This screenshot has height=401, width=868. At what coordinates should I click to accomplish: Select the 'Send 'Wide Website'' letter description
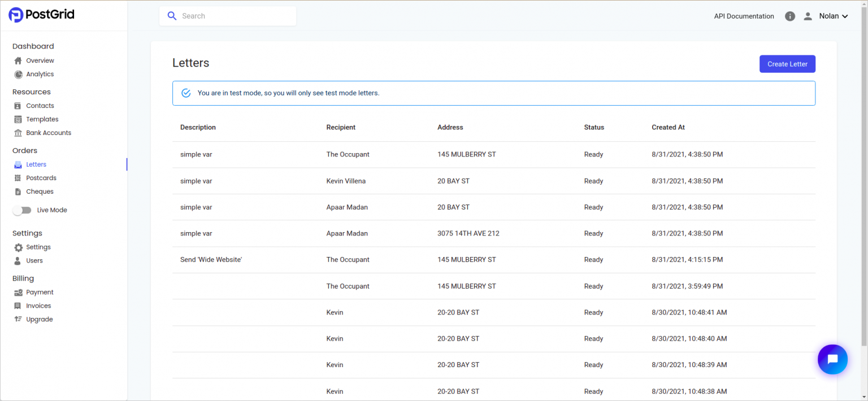(211, 260)
